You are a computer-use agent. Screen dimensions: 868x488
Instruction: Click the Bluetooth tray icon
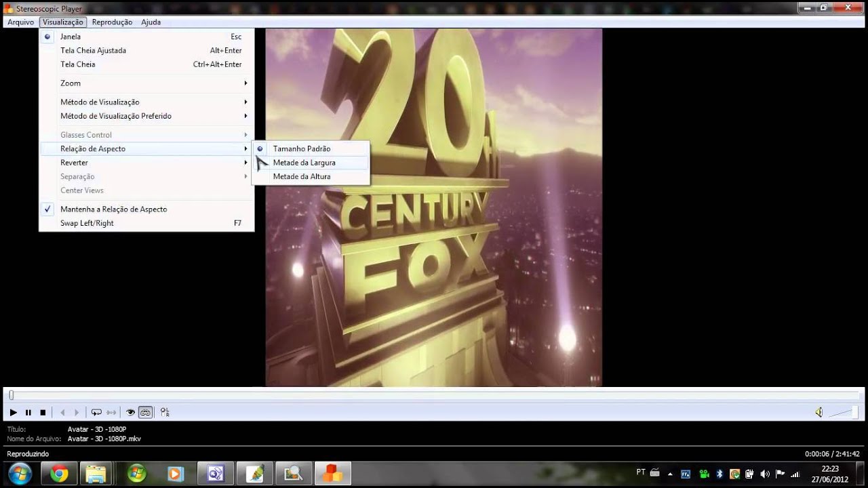pyautogui.click(x=720, y=474)
